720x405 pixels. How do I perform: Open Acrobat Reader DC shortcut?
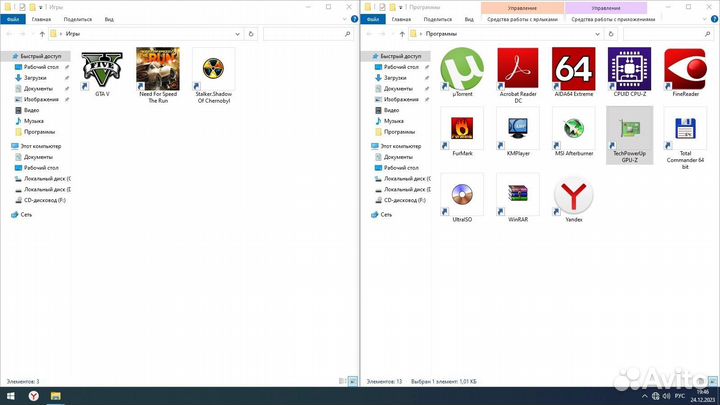[x=518, y=75]
